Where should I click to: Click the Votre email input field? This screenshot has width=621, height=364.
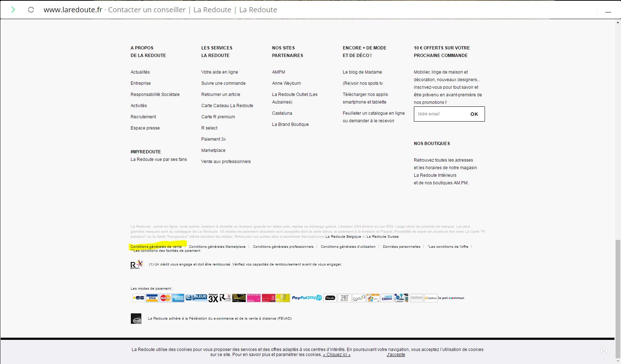(x=440, y=114)
